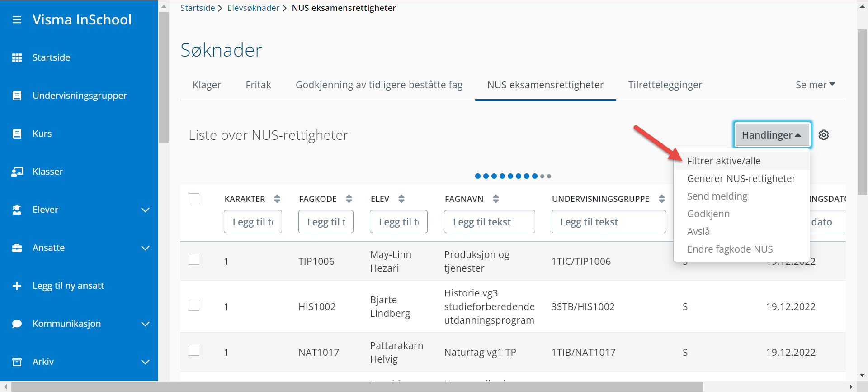Open Startside in the sidebar
Screen dimensions: 868x392
[x=51, y=57]
